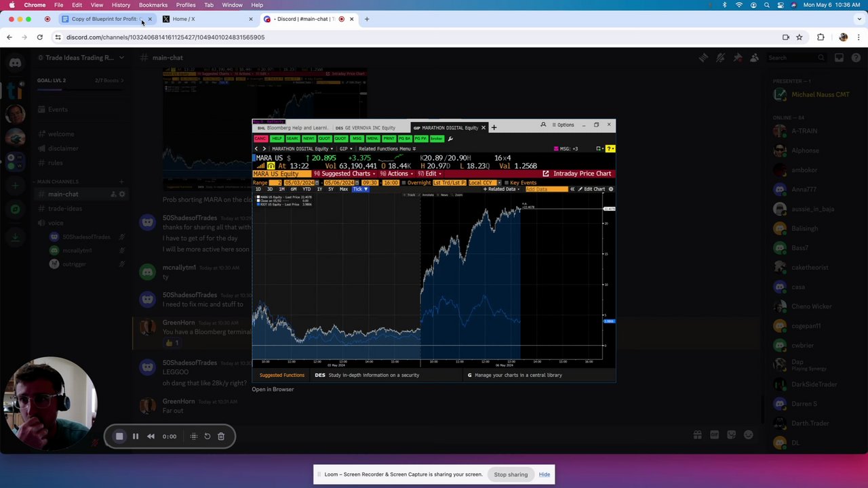This screenshot has width=868, height=488.
Task: Create invite for main-chat channel
Action: [x=113, y=195]
